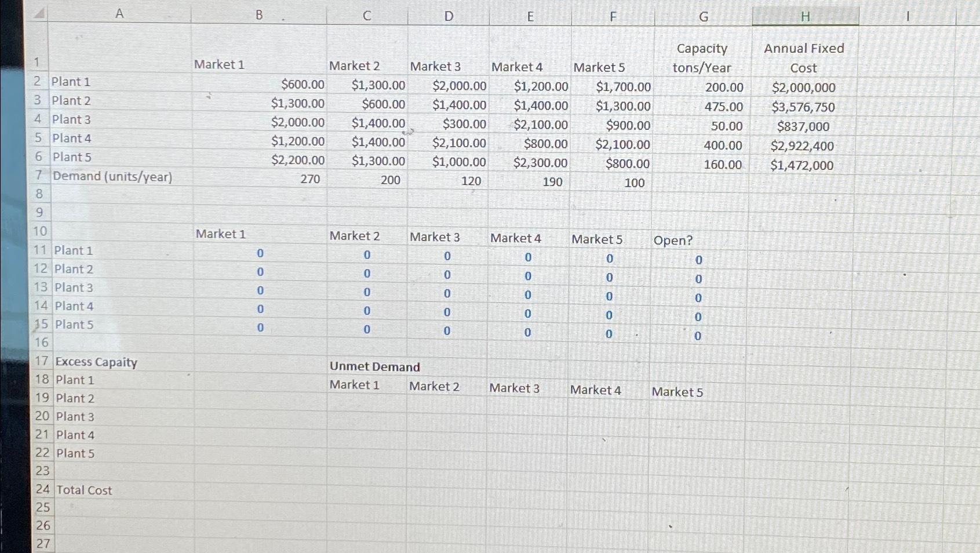Click Plant 1 Market 3 cost $2,000.00

(x=460, y=86)
